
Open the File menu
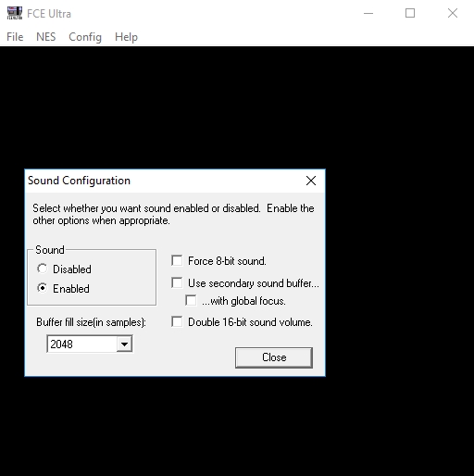pos(15,37)
